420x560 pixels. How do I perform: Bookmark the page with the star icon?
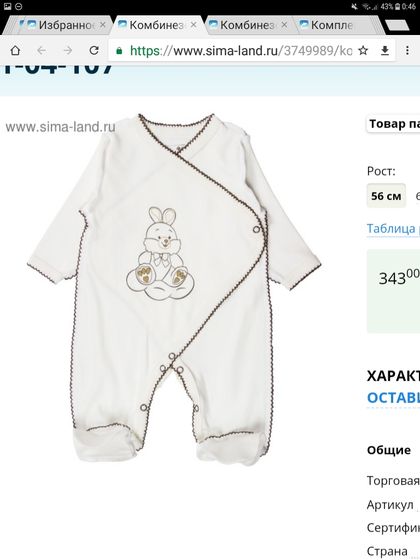click(363, 51)
